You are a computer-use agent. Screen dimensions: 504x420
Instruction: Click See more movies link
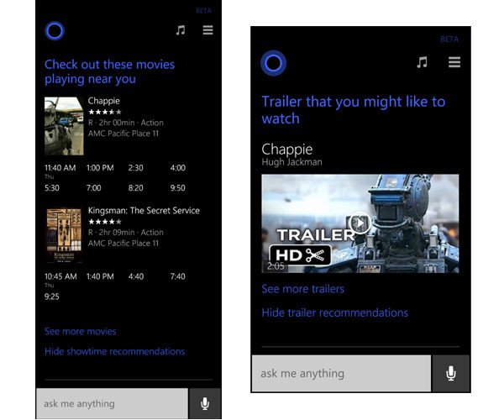[x=81, y=331]
